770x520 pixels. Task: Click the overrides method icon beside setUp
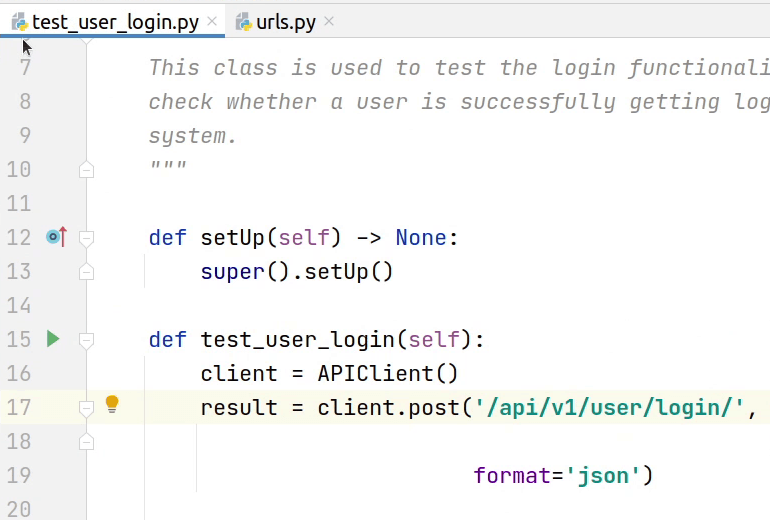(x=56, y=237)
